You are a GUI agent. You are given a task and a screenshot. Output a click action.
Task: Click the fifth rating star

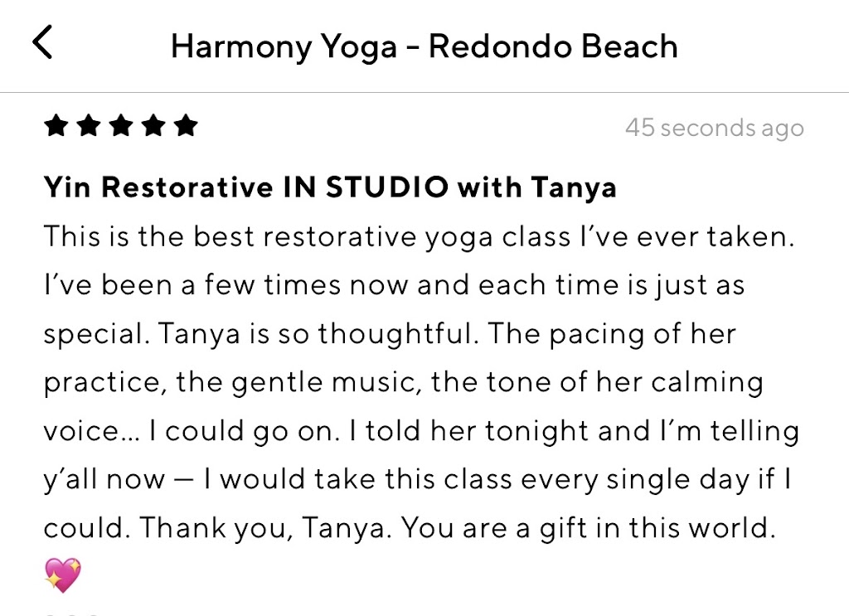(x=187, y=126)
